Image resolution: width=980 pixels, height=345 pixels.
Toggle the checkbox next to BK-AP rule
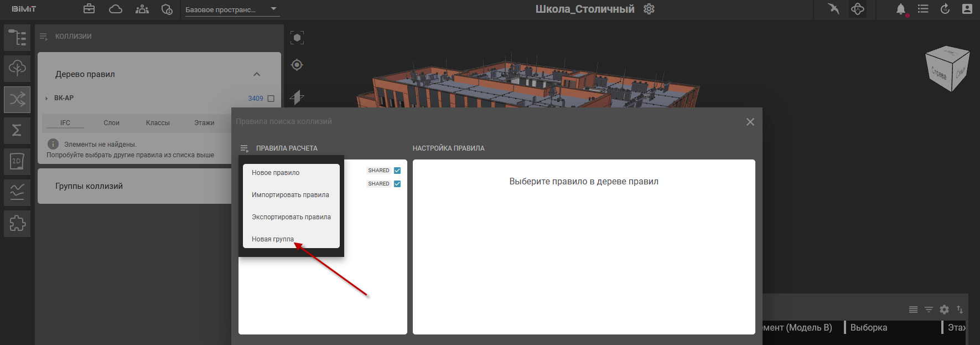(x=271, y=99)
